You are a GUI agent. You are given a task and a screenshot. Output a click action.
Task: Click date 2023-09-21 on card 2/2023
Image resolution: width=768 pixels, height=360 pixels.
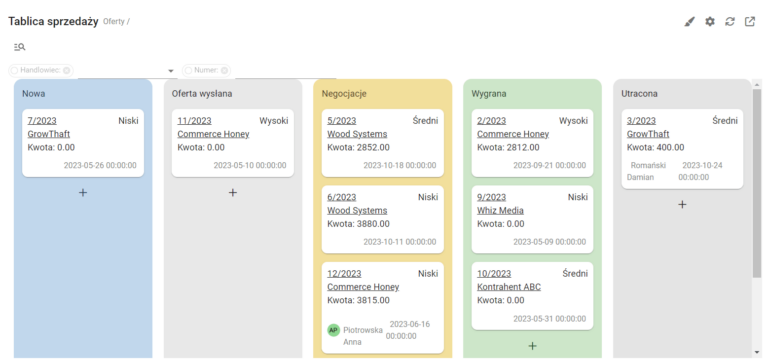(x=550, y=166)
